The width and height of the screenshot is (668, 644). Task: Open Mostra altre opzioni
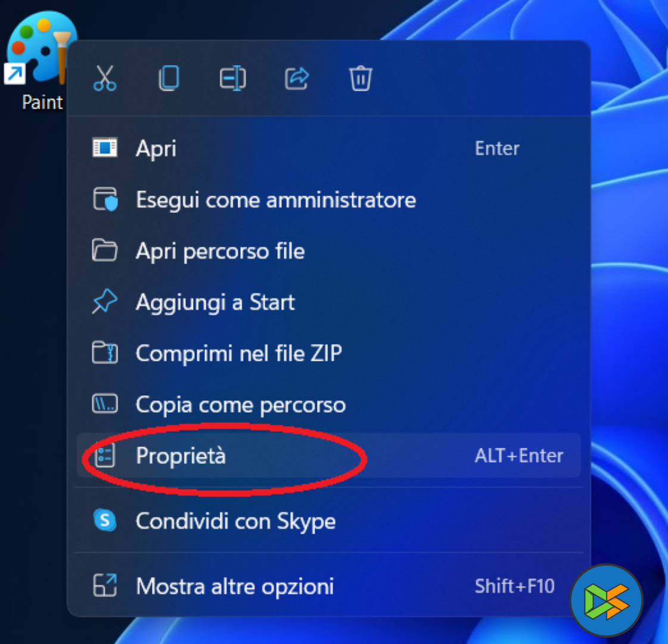tap(328, 586)
